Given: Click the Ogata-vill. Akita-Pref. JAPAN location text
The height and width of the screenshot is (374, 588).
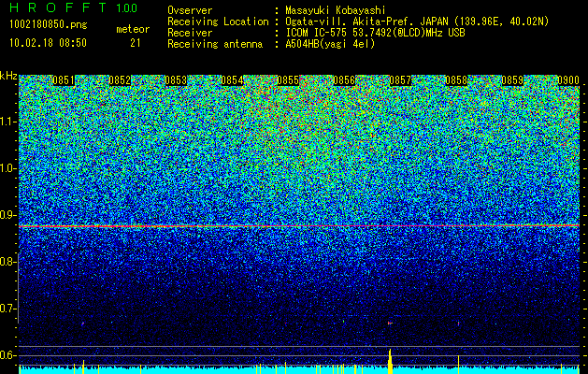Looking at the screenshot, I should point(417,22).
